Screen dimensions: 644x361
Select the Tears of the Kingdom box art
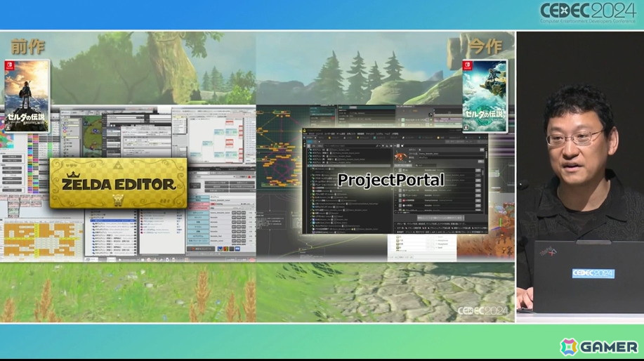coord(485,96)
